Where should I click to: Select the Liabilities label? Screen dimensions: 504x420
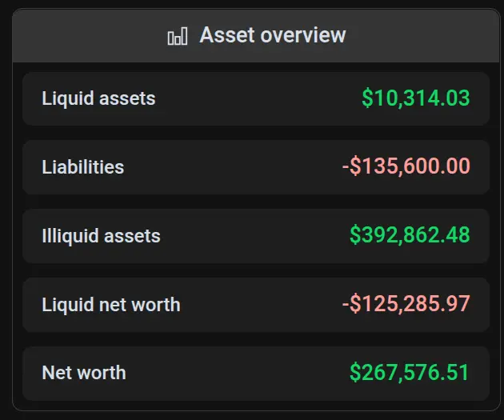coord(82,167)
